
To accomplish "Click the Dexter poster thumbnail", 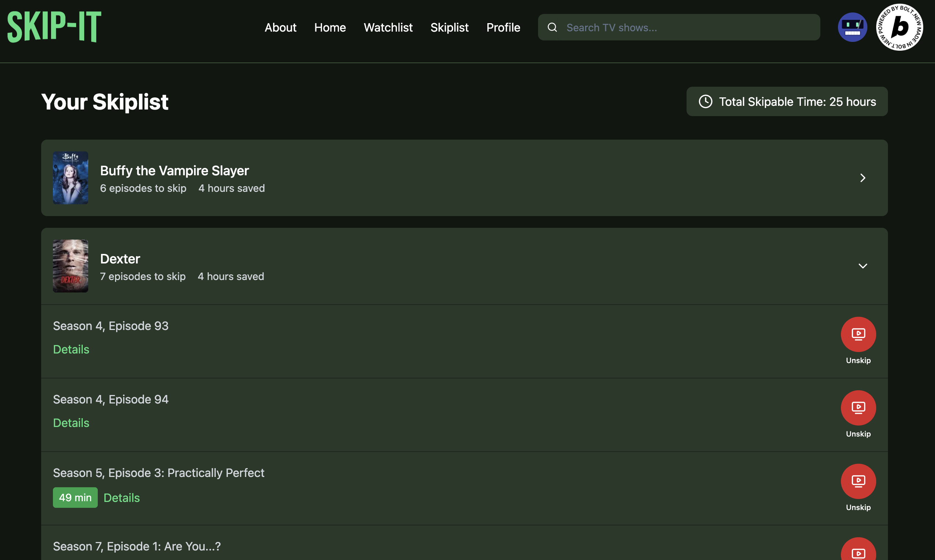I will [71, 266].
